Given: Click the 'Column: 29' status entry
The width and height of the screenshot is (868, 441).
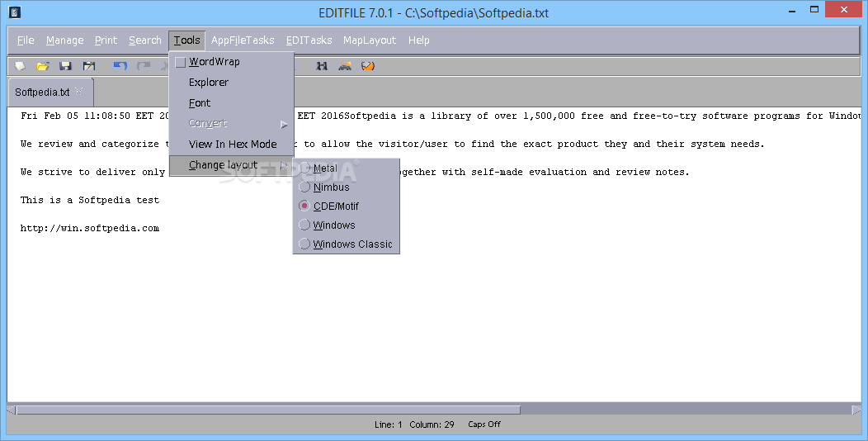Looking at the screenshot, I should [432, 424].
